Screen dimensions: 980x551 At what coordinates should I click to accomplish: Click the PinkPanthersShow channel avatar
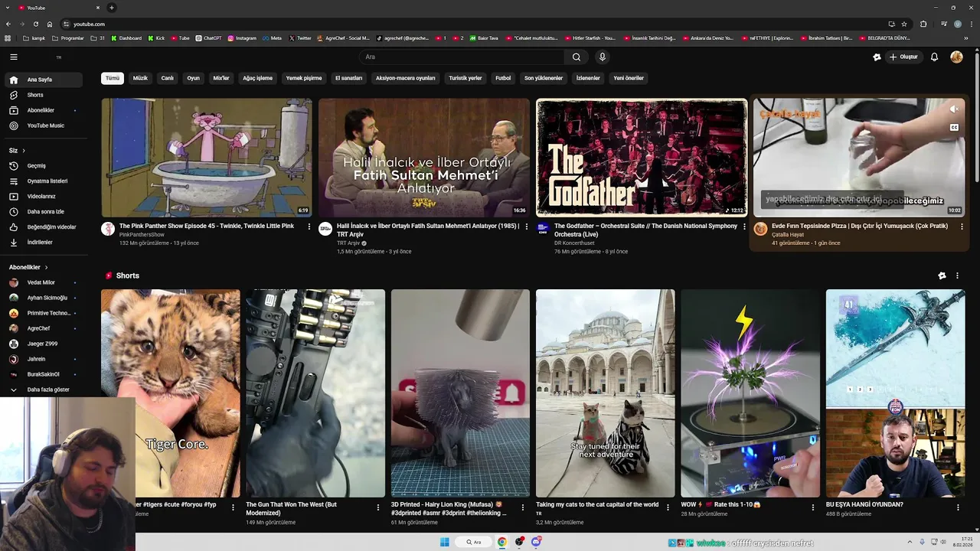108,229
